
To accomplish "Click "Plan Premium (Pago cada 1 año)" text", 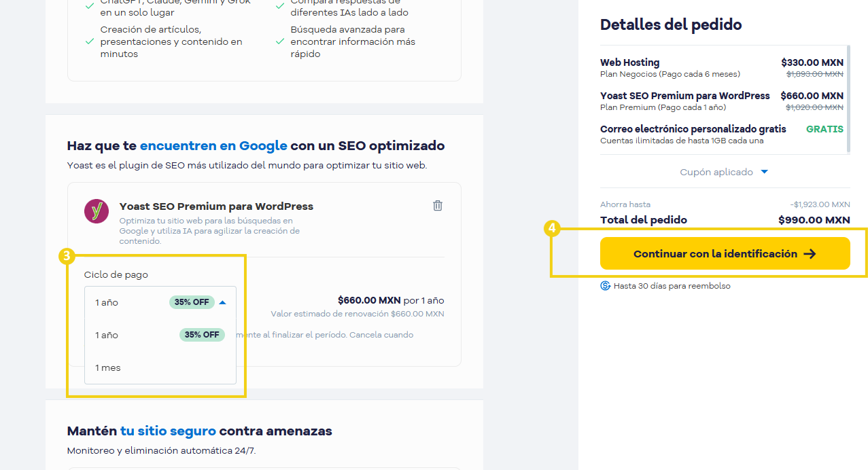I will pyautogui.click(x=663, y=107).
